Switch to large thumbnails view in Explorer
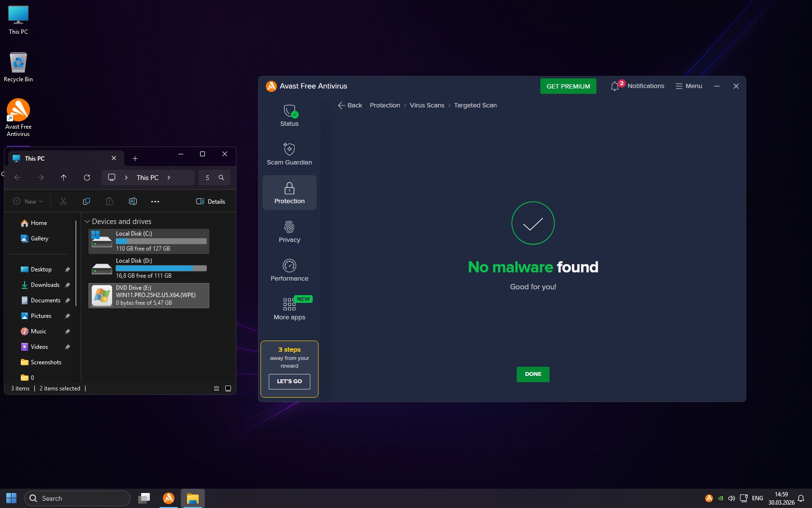Viewport: 812px width, 508px height. click(x=228, y=388)
